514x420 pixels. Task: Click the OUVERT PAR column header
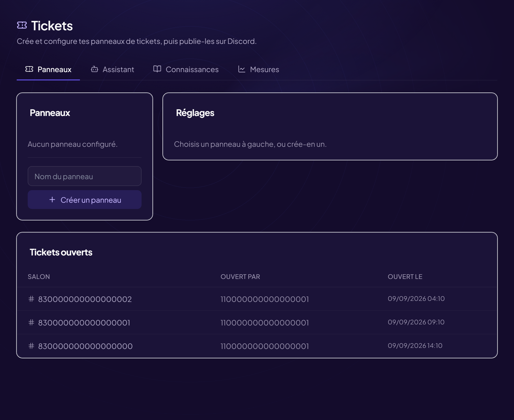click(x=240, y=277)
